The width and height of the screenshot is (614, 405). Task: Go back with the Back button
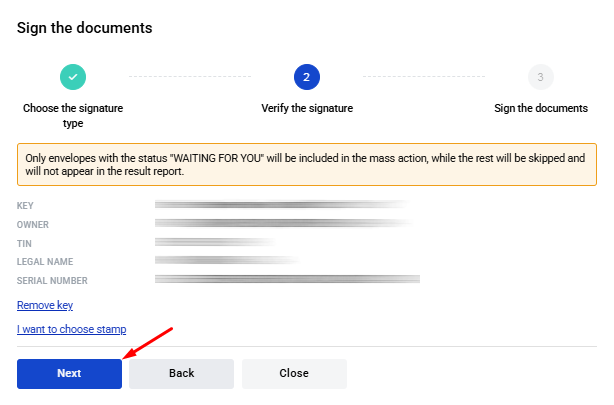click(x=181, y=374)
